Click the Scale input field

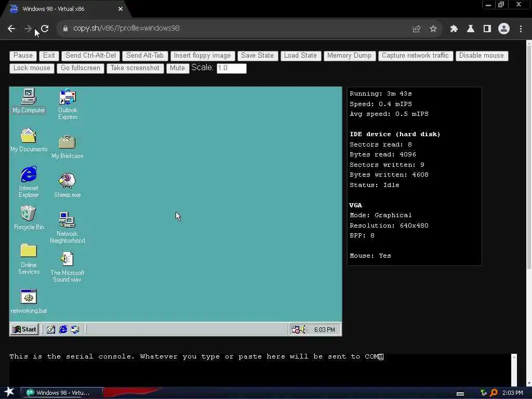coord(232,68)
